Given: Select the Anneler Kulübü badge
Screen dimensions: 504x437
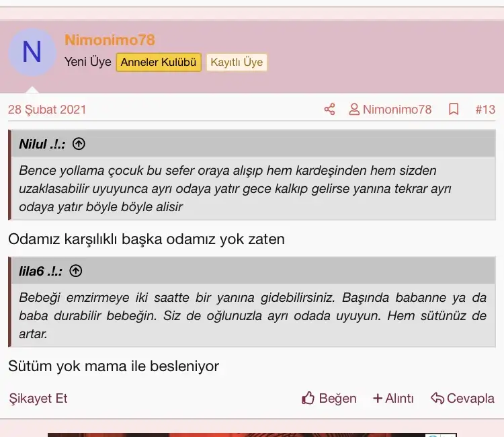Looking at the screenshot, I should (x=159, y=63).
